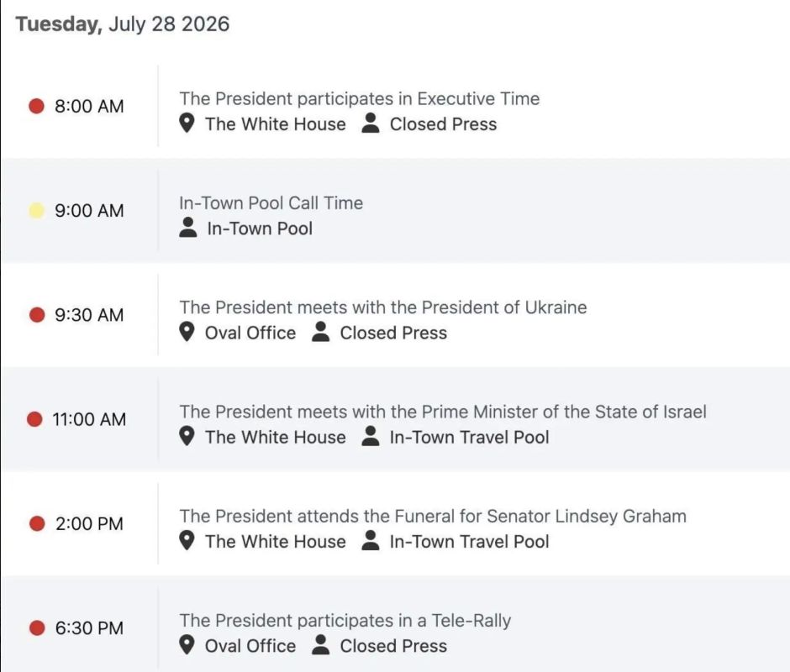Click person icon in Israel meeting entry

coord(371,436)
